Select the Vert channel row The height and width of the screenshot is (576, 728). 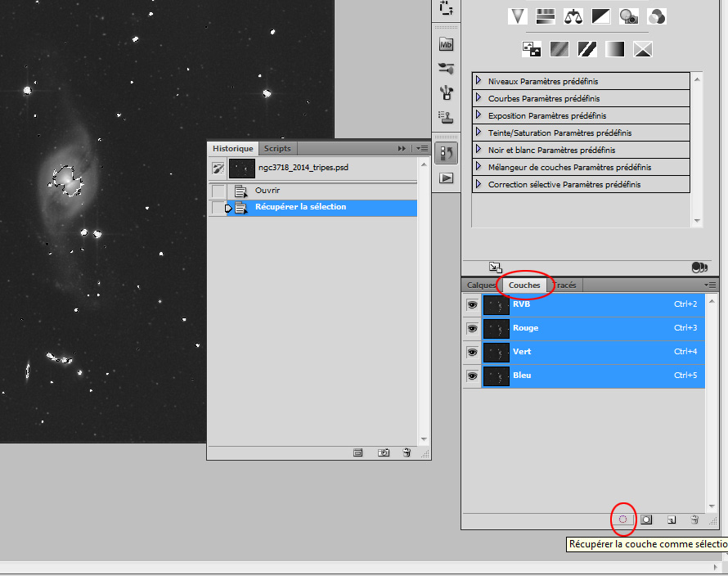click(593, 352)
